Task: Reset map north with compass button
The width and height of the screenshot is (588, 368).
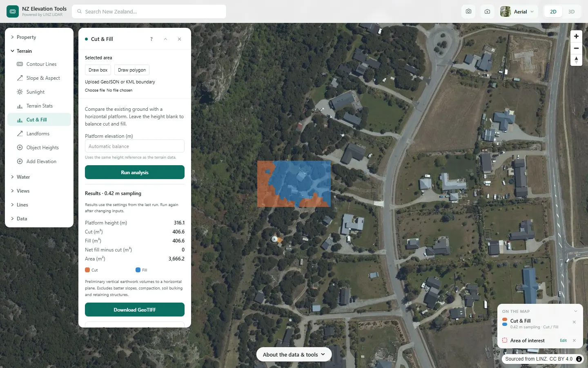Action: [576, 60]
